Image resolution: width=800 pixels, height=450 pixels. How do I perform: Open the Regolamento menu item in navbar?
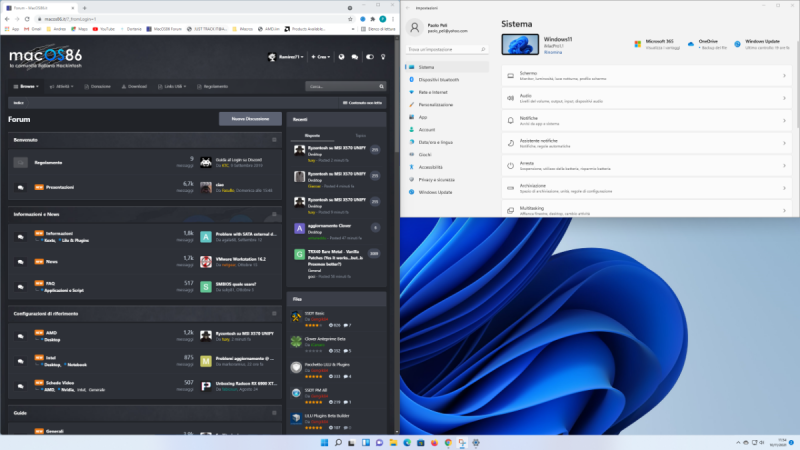[x=213, y=87]
